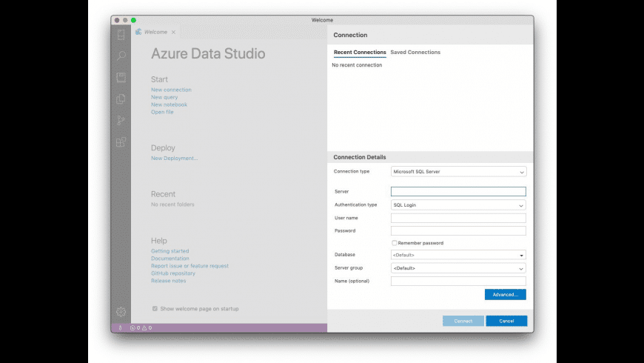Close the Welcome tab with the X

[174, 33]
